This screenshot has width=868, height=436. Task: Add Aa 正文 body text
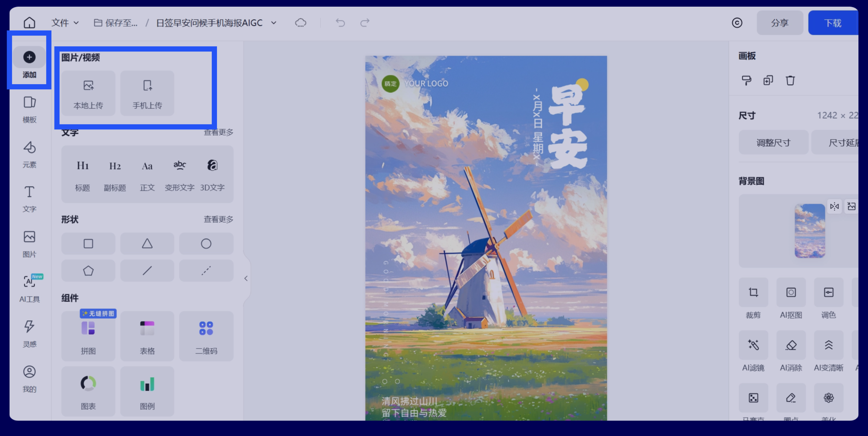[147, 175]
